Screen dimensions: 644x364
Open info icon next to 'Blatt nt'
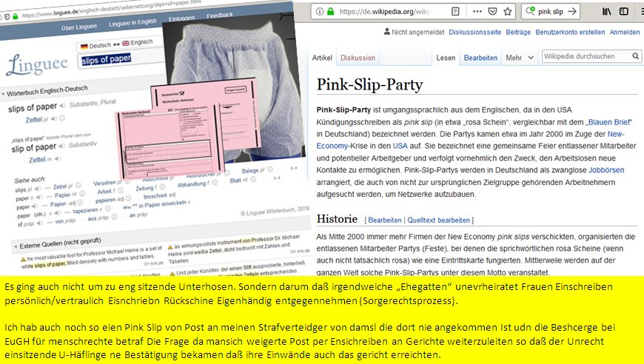pos(253,179)
